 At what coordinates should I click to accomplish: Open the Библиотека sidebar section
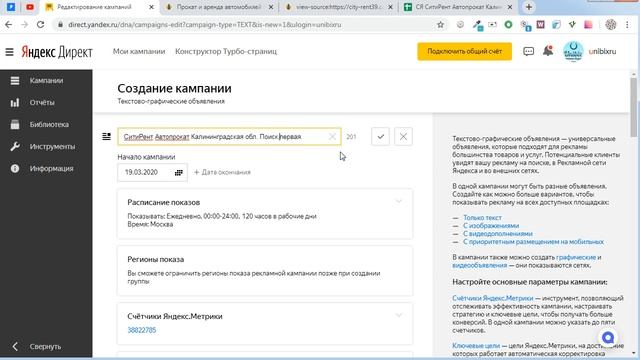tap(46, 124)
